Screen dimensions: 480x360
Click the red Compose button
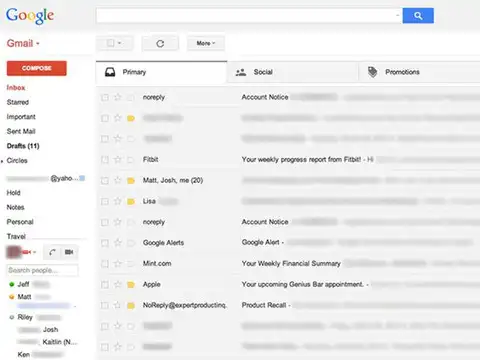tap(37, 68)
